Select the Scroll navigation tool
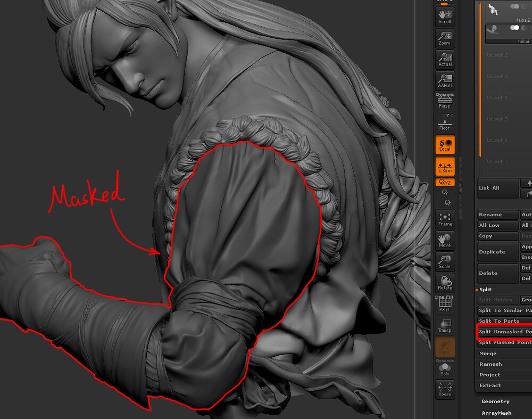Image resolution: width=532 pixels, height=419 pixels. point(445,17)
